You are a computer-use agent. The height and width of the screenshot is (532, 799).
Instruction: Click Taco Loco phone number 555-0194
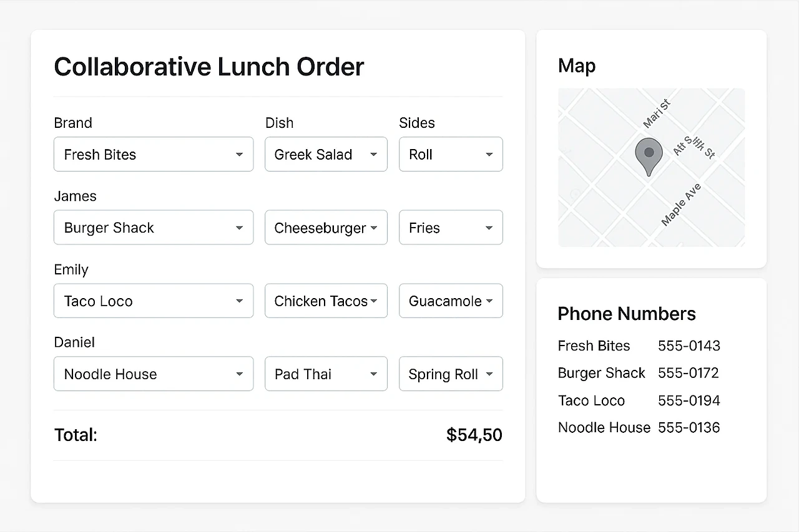point(689,400)
